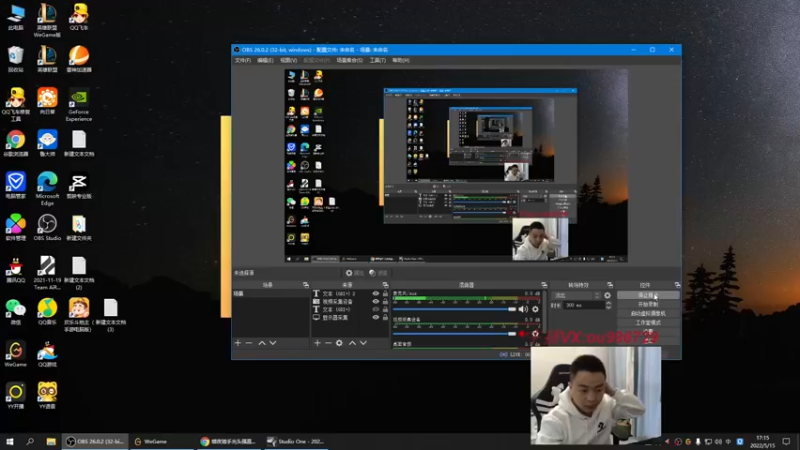Open QQ Music desktop shortcut
The width and height of the screenshot is (800, 450).
point(47,312)
